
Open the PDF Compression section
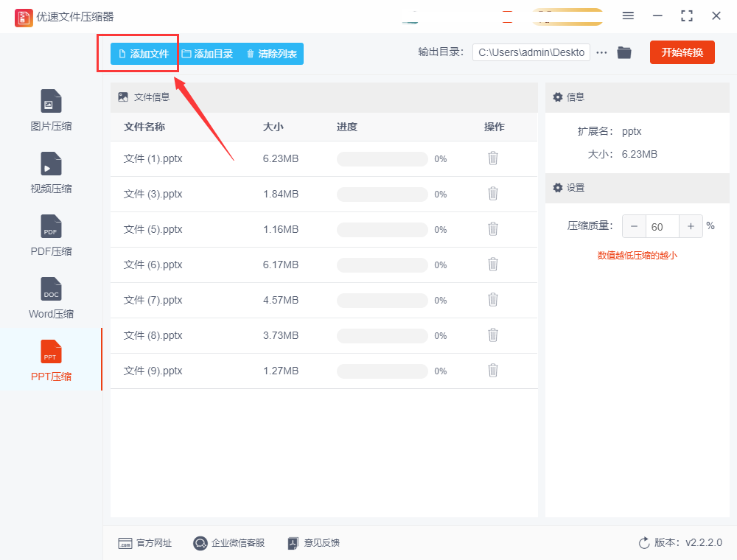pyautogui.click(x=52, y=235)
